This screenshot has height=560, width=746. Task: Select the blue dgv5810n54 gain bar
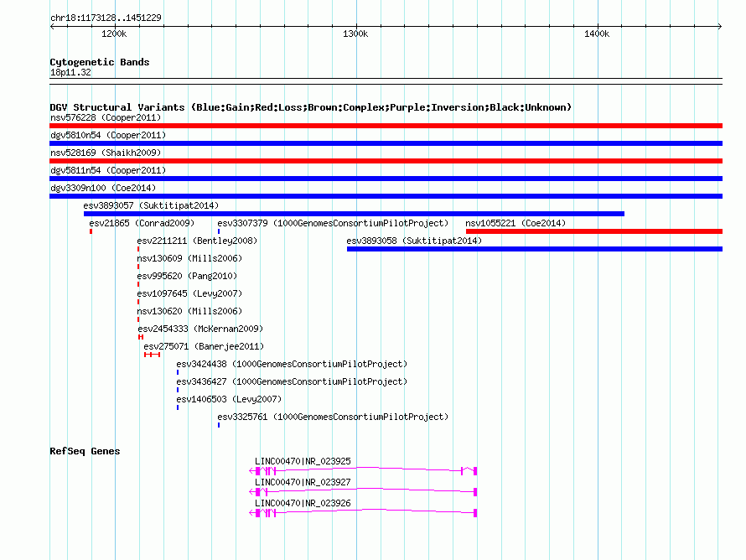coord(386,143)
